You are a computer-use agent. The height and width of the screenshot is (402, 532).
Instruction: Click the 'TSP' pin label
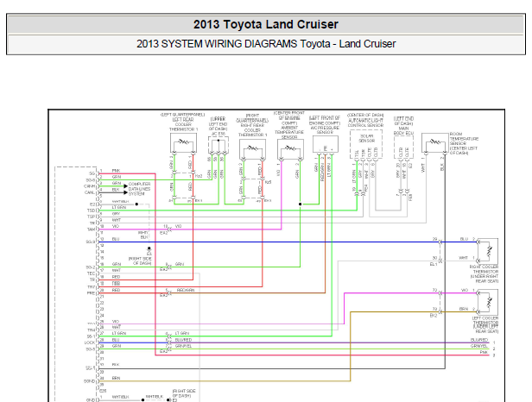pos(92,217)
